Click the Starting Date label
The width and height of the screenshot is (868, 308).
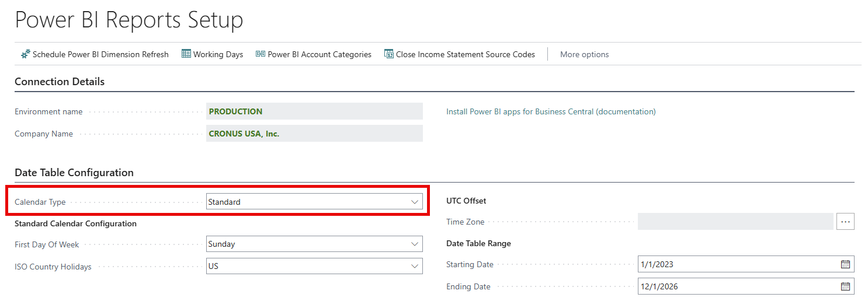click(x=470, y=264)
